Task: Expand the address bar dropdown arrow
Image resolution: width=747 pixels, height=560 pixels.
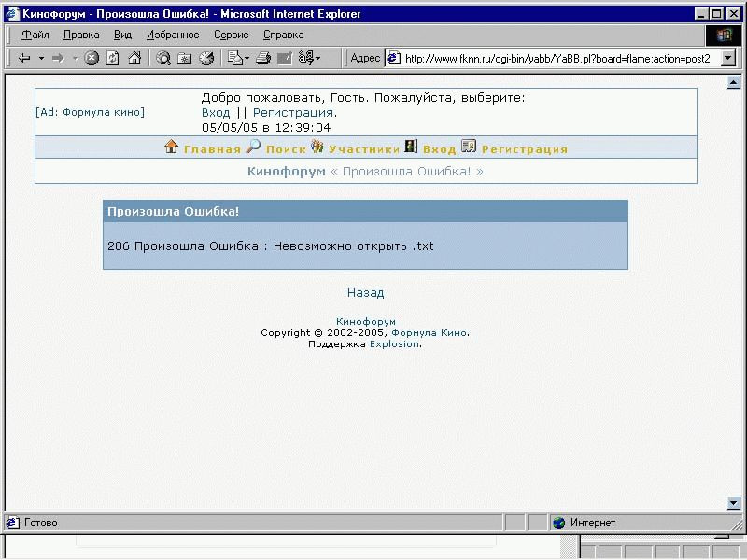Action: (x=728, y=59)
